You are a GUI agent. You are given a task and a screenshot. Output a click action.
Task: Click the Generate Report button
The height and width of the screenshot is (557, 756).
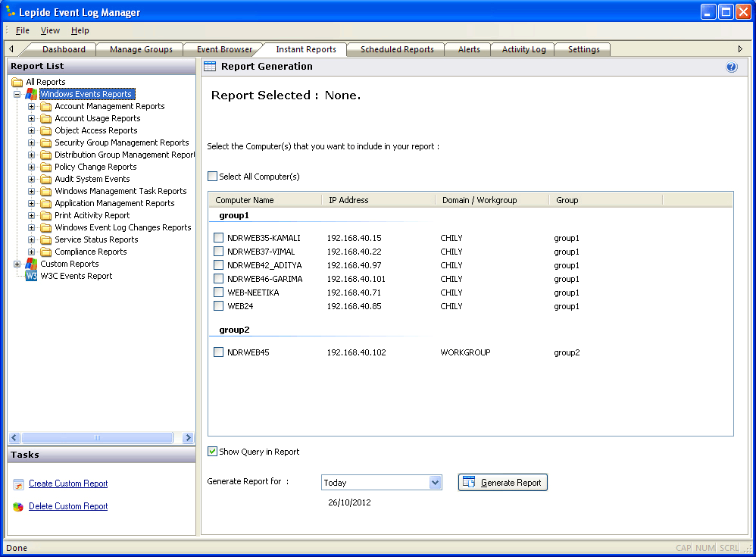tap(502, 482)
